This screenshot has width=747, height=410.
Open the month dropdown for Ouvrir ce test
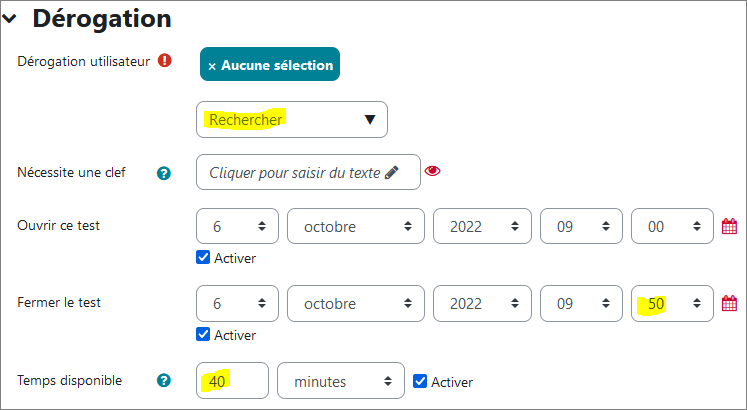(x=355, y=226)
